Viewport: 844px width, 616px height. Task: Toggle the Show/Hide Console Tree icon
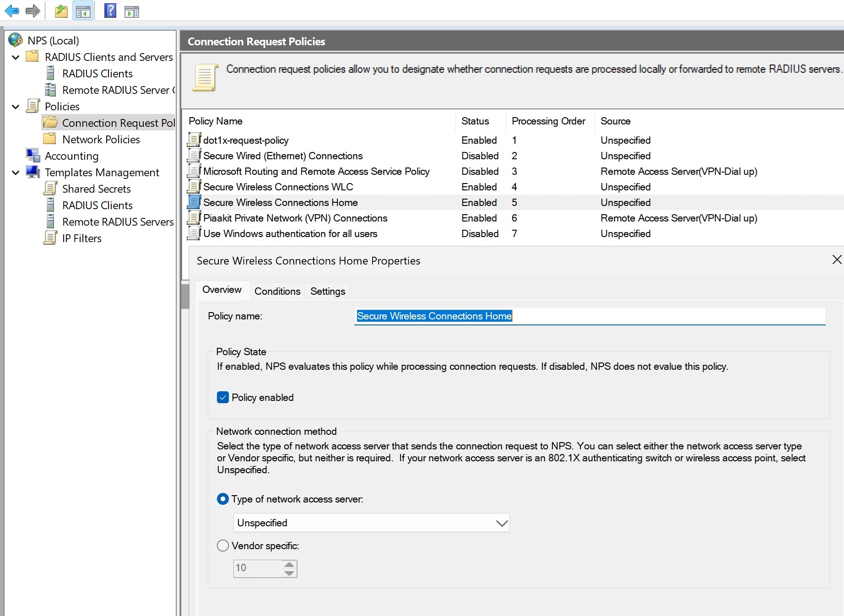83,11
